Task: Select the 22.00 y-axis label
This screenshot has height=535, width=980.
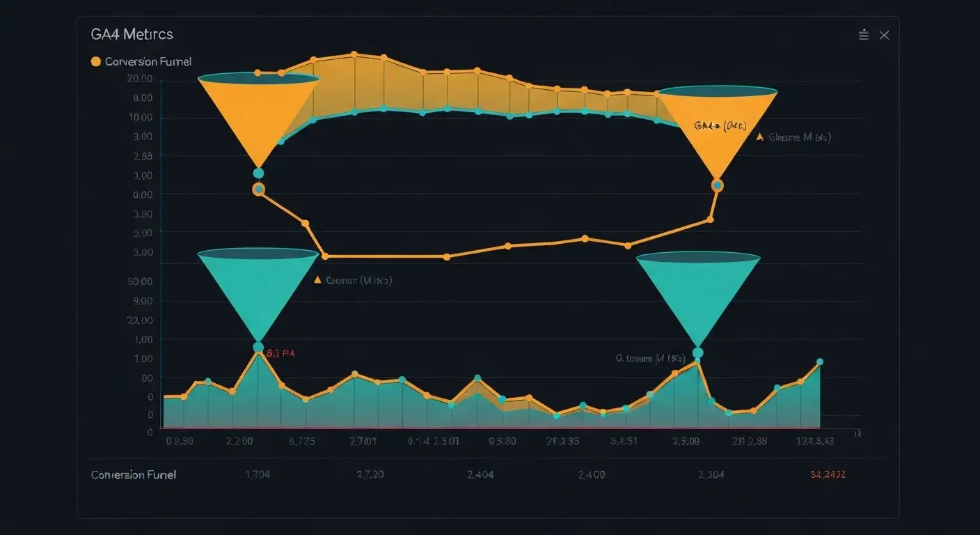Action: point(140,320)
